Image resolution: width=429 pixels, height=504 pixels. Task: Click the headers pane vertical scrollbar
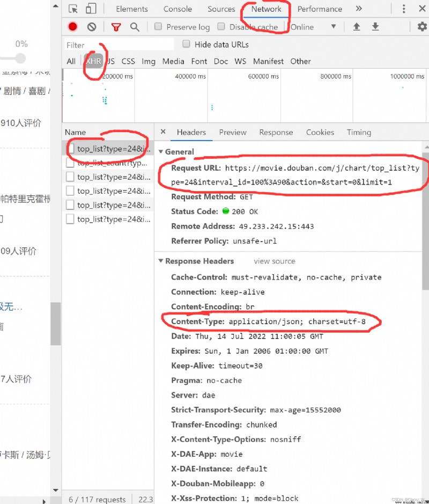point(426,222)
